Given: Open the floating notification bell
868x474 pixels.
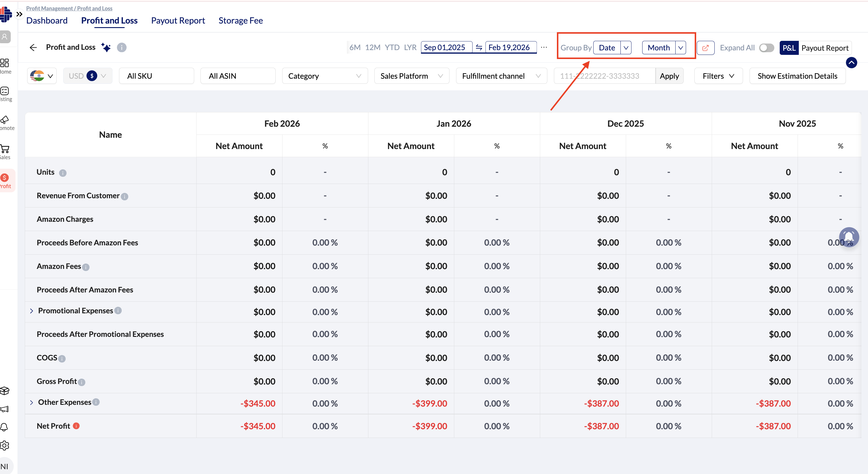Looking at the screenshot, I should (849, 237).
